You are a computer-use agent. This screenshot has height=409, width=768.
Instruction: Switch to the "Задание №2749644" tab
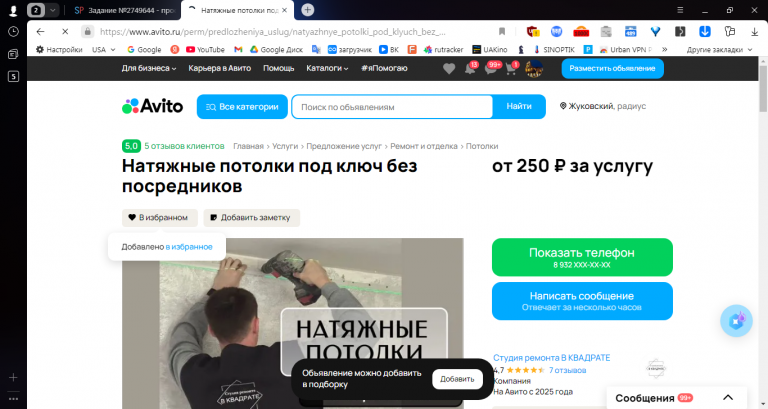pos(126,10)
